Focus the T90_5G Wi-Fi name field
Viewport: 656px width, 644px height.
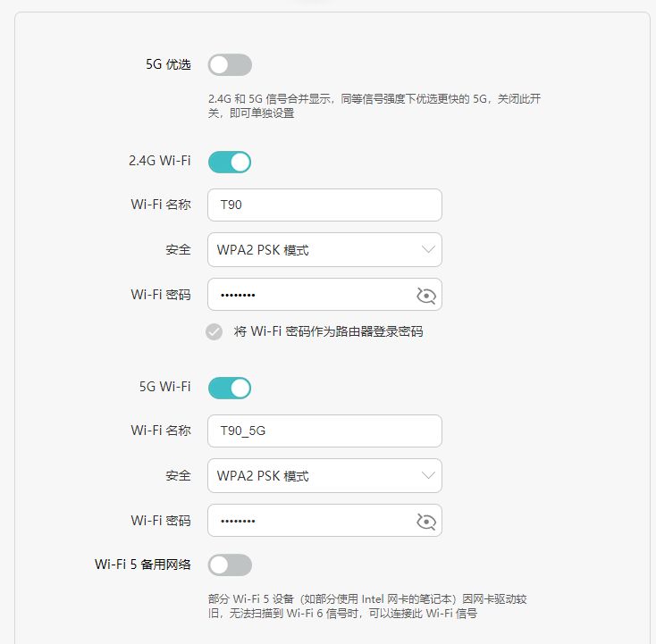[324, 431]
